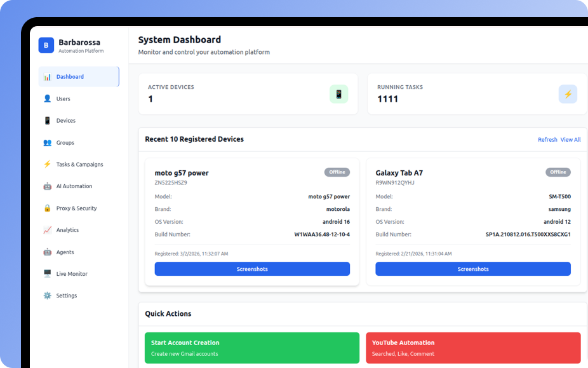Image resolution: width=588 pixels, height=368 pixels.
Task: Click the android 16 OS version value
Action: tap(336, 222)
